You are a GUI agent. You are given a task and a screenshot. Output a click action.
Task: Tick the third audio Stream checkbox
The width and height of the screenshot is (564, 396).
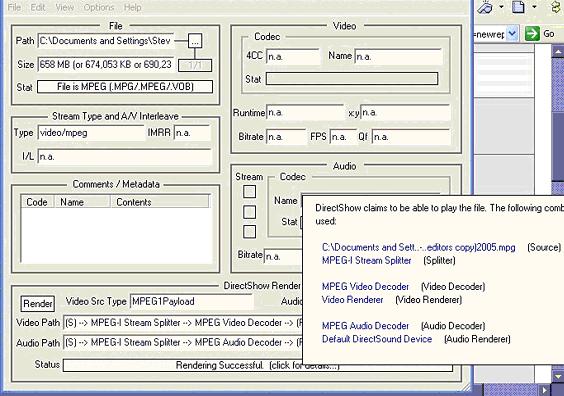(249, 232)
